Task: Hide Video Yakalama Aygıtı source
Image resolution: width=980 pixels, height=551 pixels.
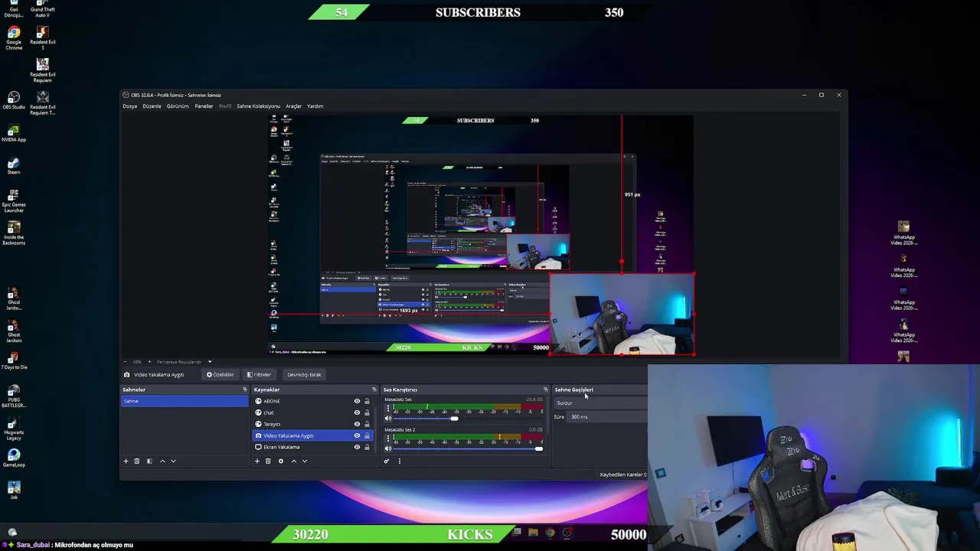Action: click(x=357, y=435)
